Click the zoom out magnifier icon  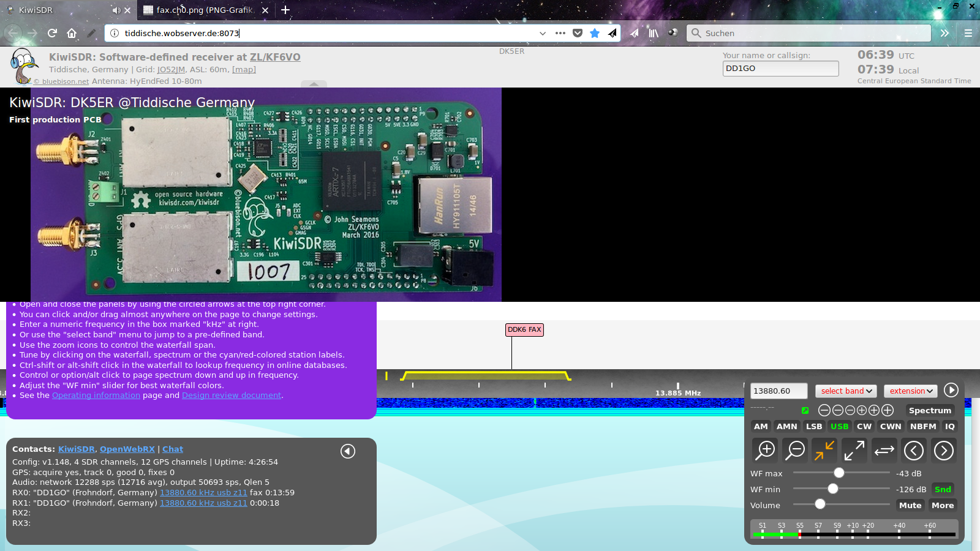tap(795, 451)
